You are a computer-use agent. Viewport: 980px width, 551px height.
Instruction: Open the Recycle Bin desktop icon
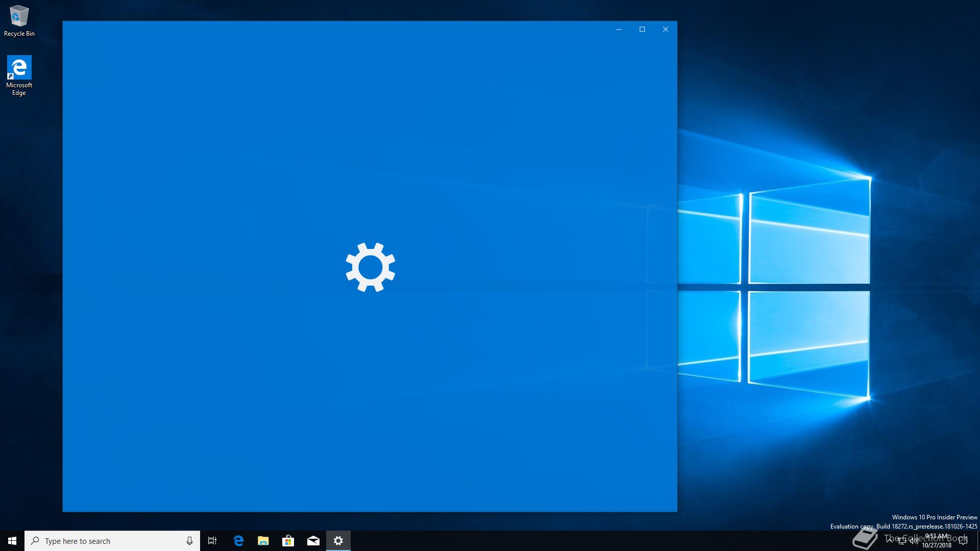click(19, 21)
